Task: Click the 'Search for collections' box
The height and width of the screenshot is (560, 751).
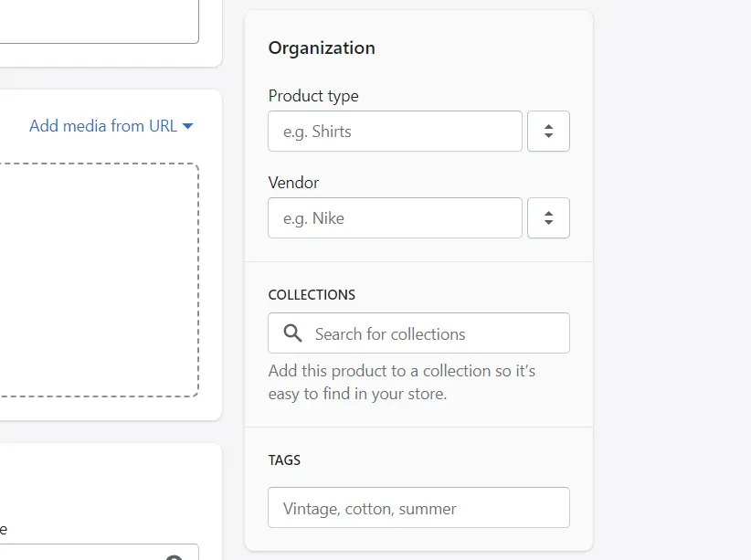Action: 418,333
